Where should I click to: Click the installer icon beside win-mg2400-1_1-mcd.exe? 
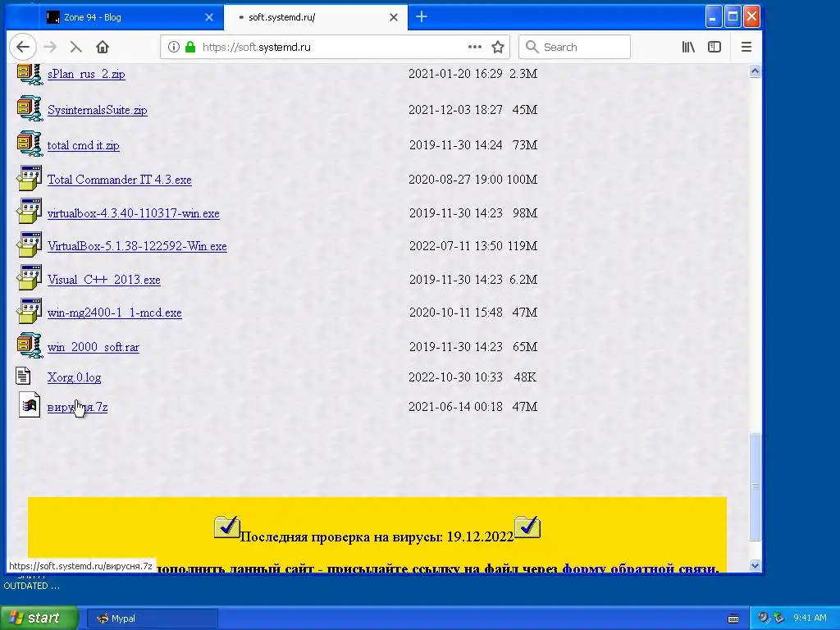click(30, 311)
